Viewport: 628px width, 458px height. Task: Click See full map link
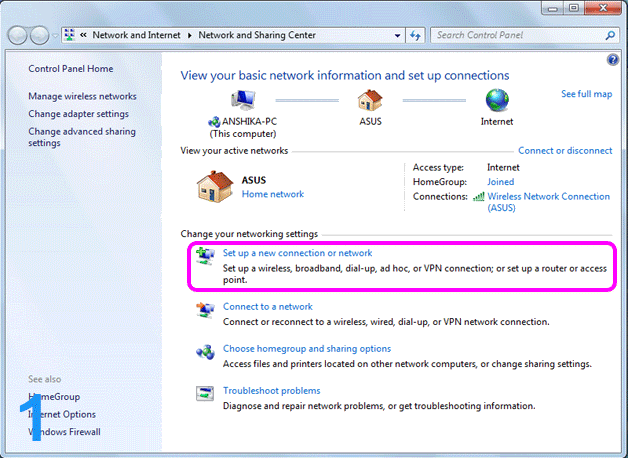tap(586, 94)
